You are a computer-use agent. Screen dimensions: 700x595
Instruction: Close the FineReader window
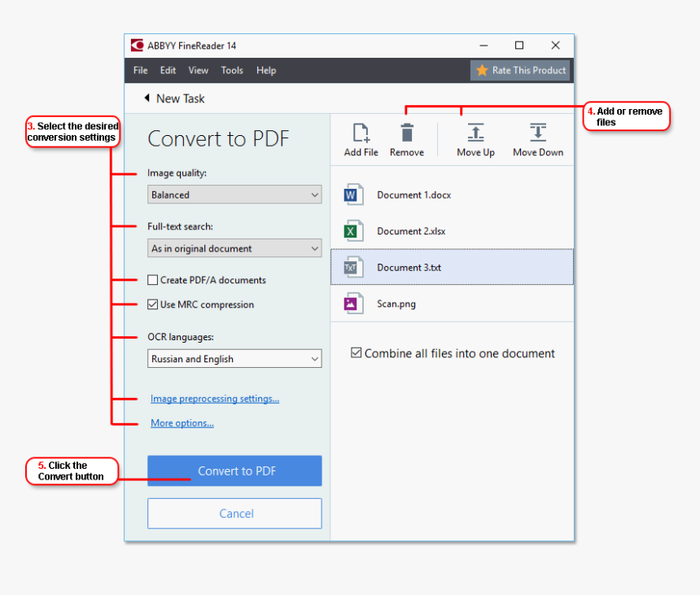click(555, 45)
